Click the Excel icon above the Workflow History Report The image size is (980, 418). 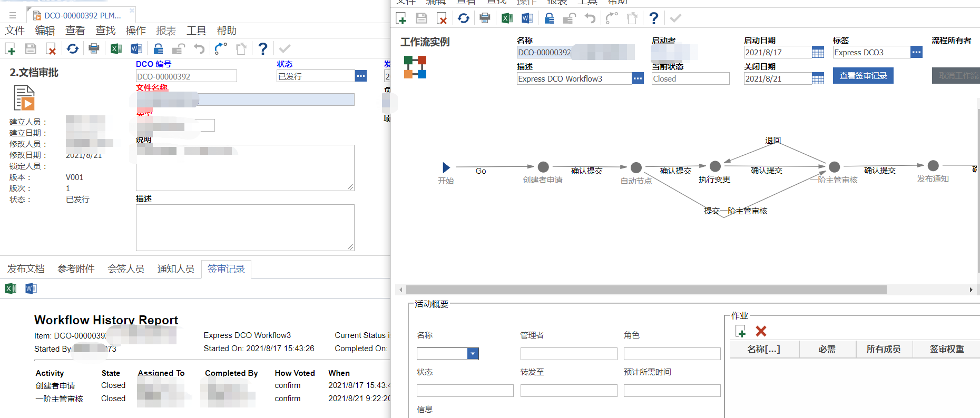(x=11, y=288)
